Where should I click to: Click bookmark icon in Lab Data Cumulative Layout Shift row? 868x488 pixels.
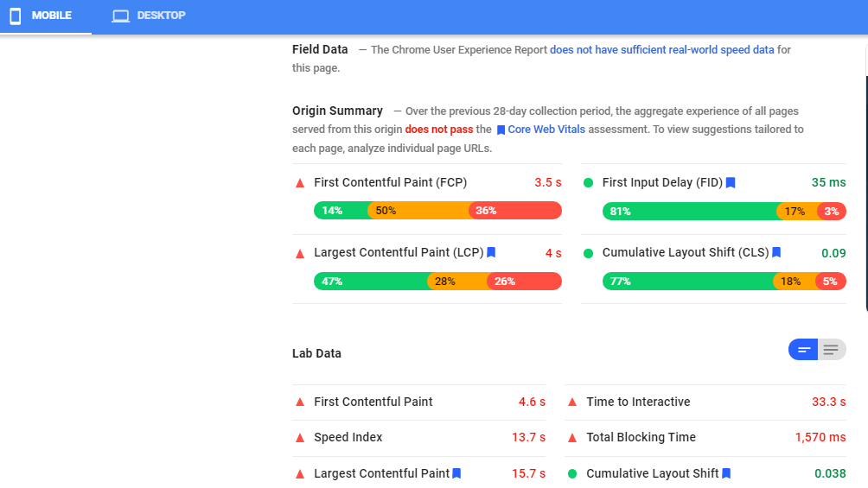coord(726,473)
